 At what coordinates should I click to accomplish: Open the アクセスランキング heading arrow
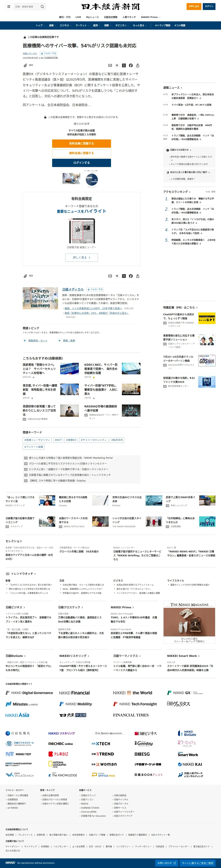point(190,192)
